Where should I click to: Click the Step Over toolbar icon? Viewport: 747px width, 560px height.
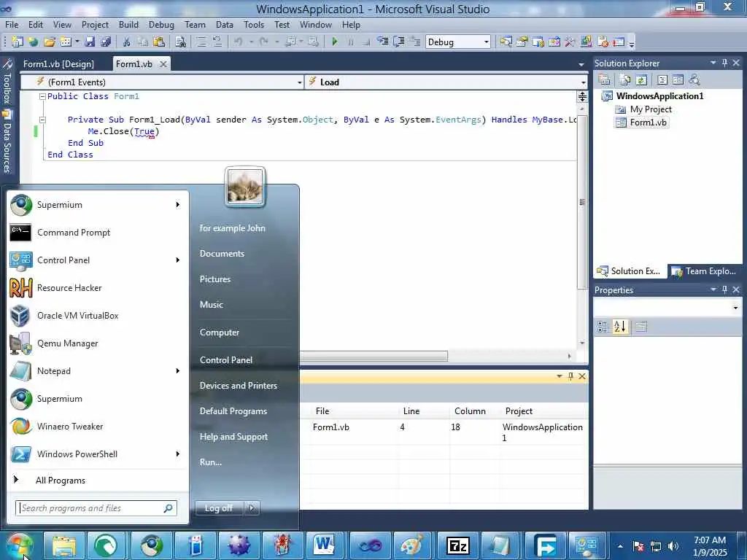(399, 42)
